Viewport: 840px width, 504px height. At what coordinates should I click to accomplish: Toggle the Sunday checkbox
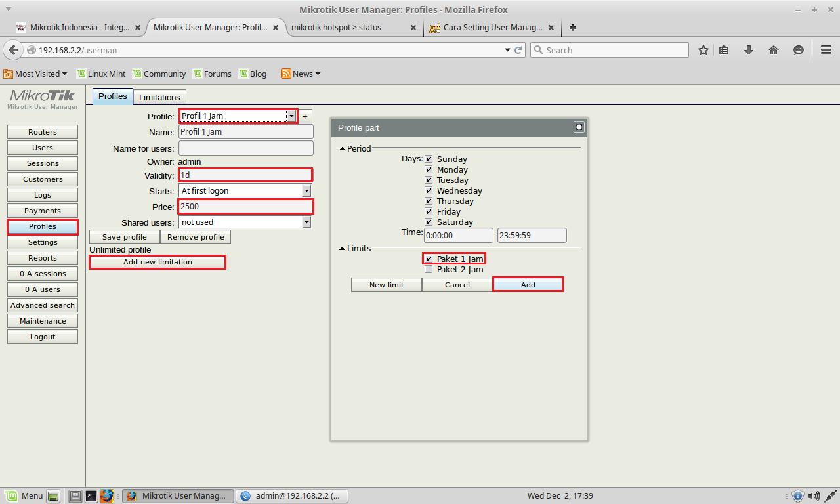[429, 159]
